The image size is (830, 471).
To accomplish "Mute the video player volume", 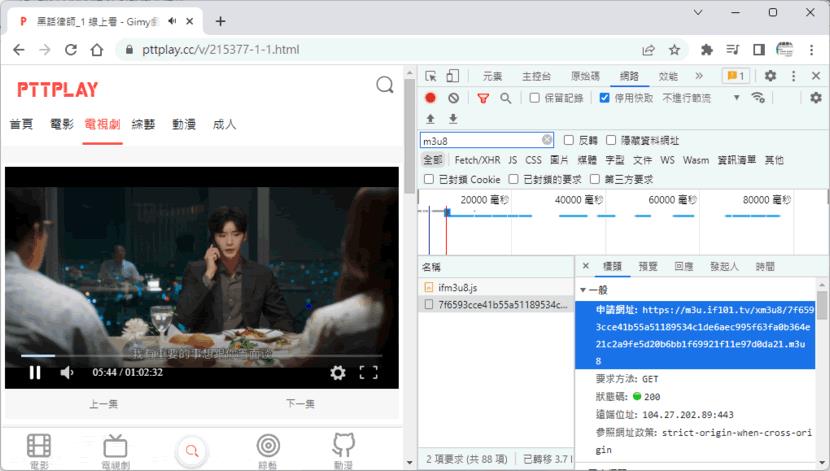I will pyautogui.click(x=67, y=373).
